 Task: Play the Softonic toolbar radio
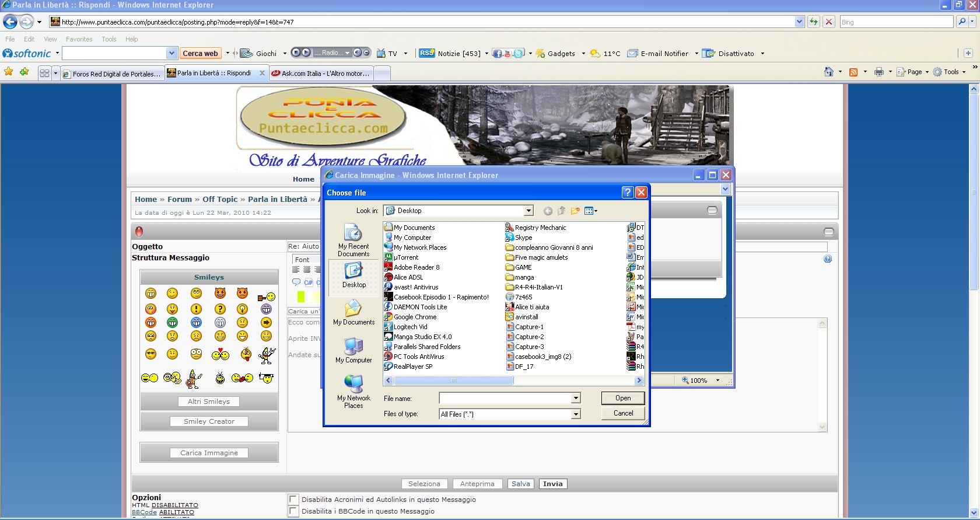[306, 53]
